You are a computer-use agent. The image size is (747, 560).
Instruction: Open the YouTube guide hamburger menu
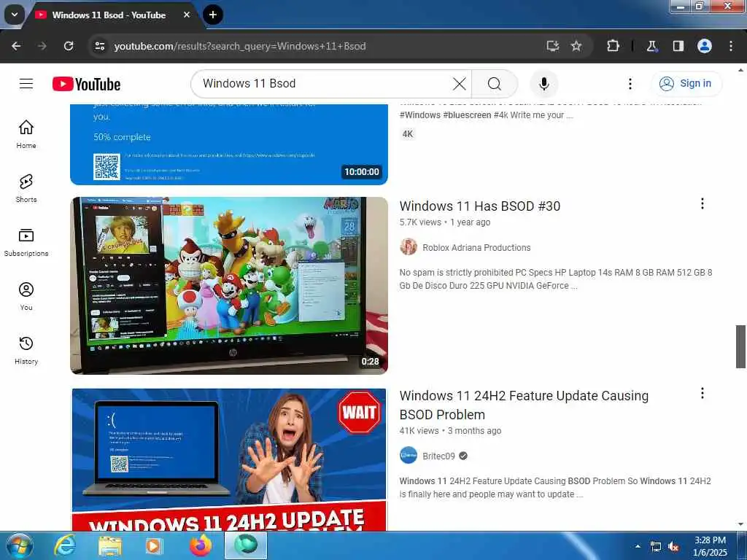(x=26, y=84)
